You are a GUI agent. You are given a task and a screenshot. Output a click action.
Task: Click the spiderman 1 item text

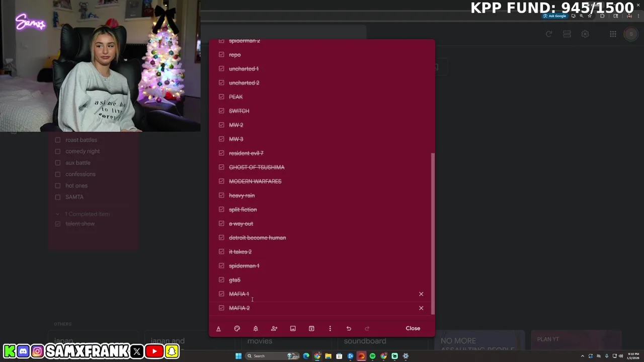[x=244, y=265]
